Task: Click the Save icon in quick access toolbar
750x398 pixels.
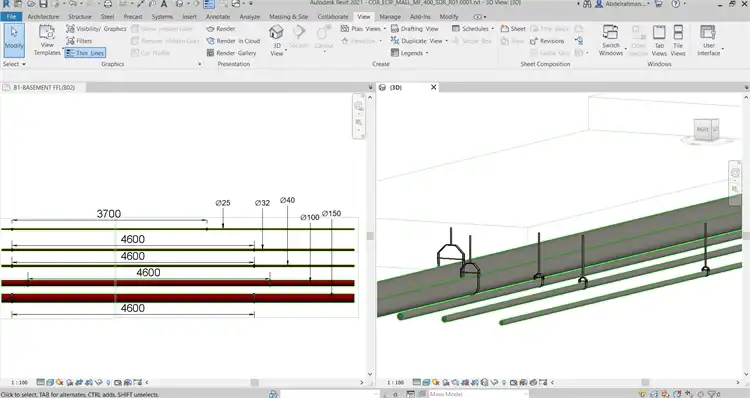Action: [x=44, y=4]
